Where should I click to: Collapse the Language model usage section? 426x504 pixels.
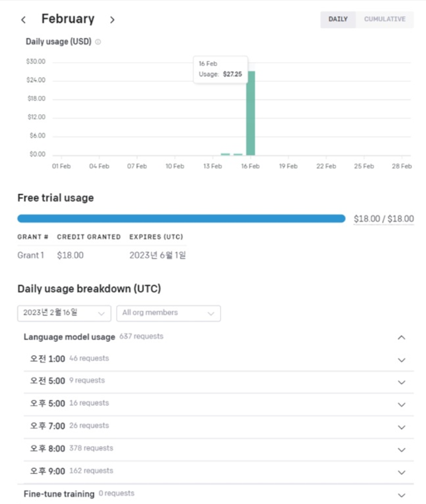401,337
